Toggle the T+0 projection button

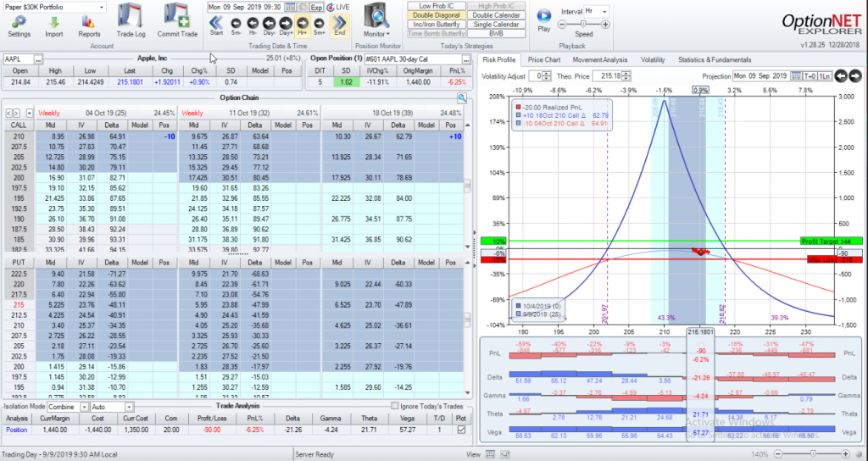click(810, 75)
